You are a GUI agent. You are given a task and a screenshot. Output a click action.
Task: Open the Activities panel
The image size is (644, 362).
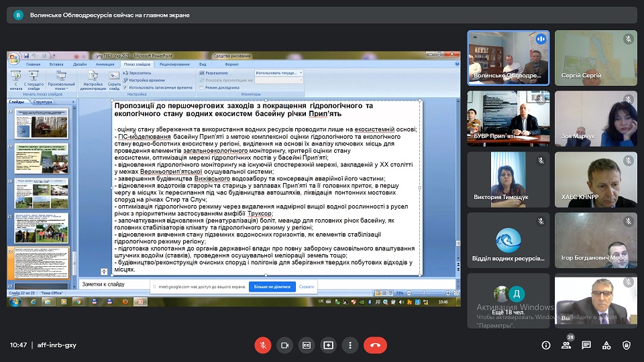[x=606, y=345]
